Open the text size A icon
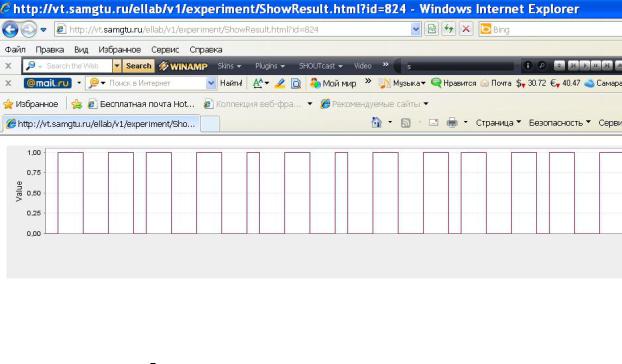This screenshot has width=622, height=364. click(261, 83)
